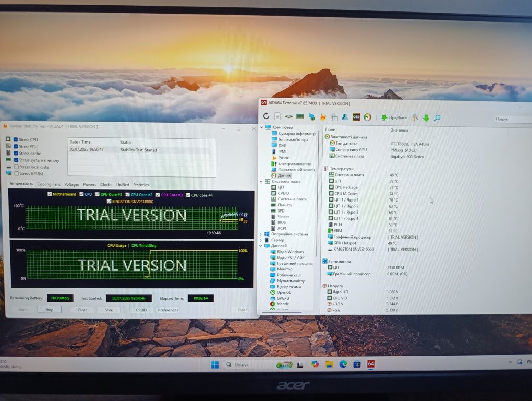This screenshot has height=401, width=532.
Task: Collapse the Системна плата tree node
Action: click(x=262, y=181)
